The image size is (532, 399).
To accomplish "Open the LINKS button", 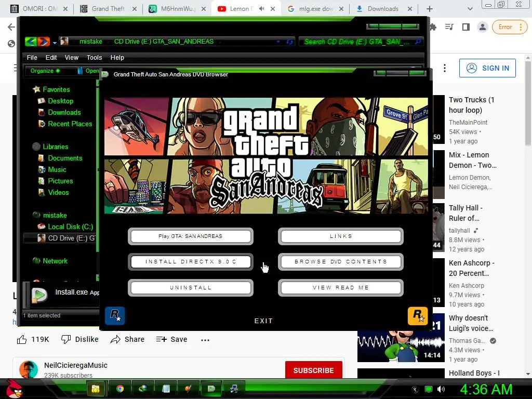I will point(341,236).
